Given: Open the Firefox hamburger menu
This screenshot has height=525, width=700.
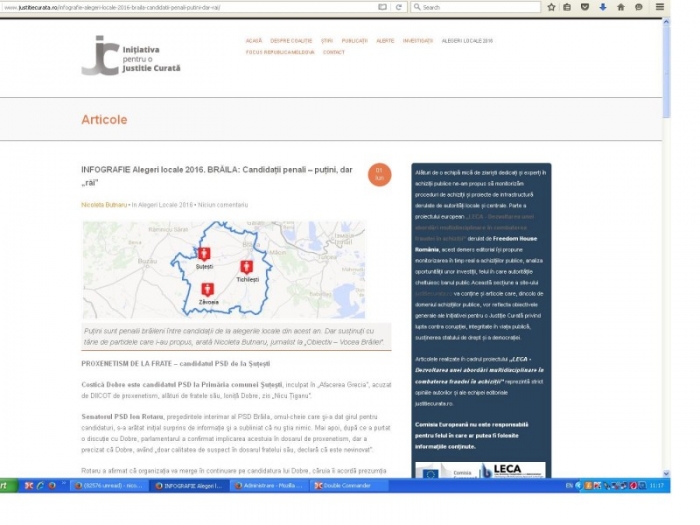Looking at the screenshot, I should [x=658, y=7].
